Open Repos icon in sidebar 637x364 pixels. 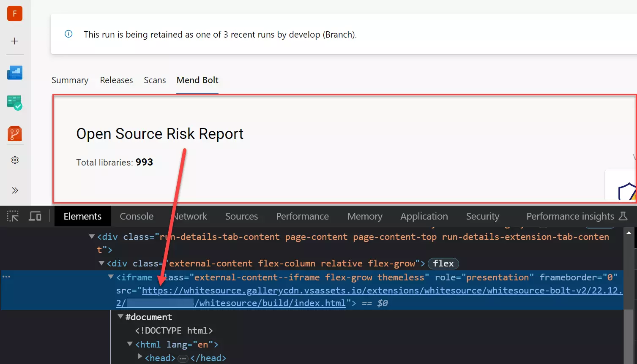[x=15, y=134]
